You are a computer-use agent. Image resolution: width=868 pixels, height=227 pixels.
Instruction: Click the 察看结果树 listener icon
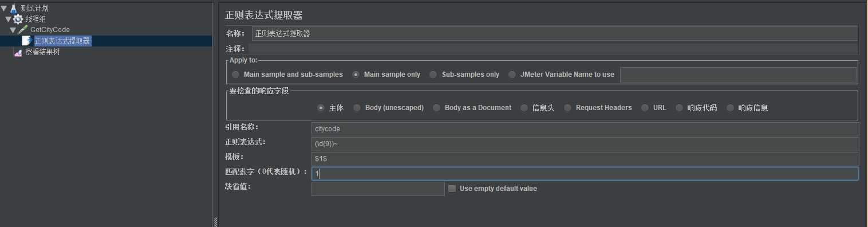(x=18, y=52)
